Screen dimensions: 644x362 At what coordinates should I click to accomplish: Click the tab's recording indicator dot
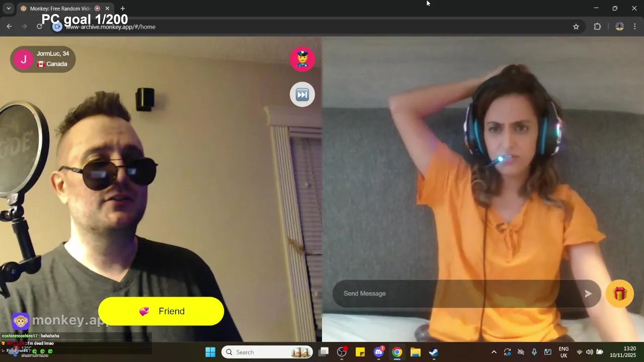(x=98, y=9)
